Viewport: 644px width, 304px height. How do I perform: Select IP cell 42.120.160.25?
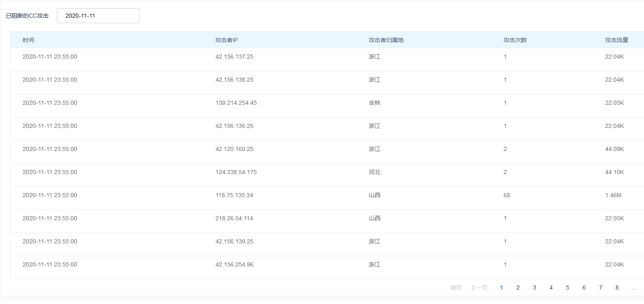click(x=234, y=149)
